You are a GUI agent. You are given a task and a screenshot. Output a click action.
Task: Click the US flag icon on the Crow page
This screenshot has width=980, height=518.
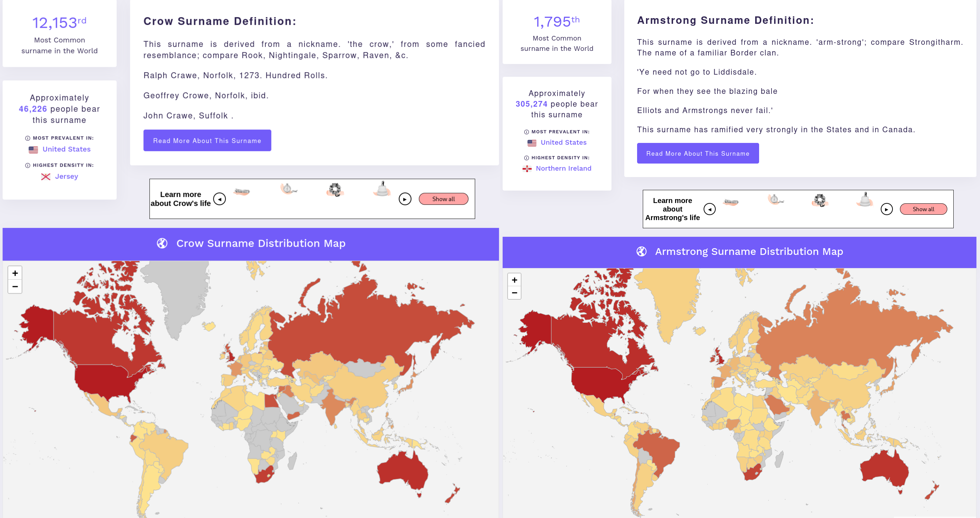33,150
